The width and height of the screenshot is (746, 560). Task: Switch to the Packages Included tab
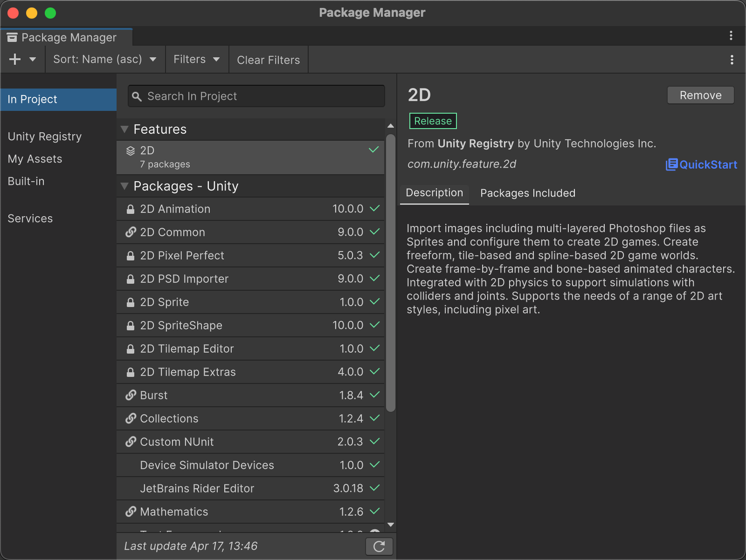[528, 193]
